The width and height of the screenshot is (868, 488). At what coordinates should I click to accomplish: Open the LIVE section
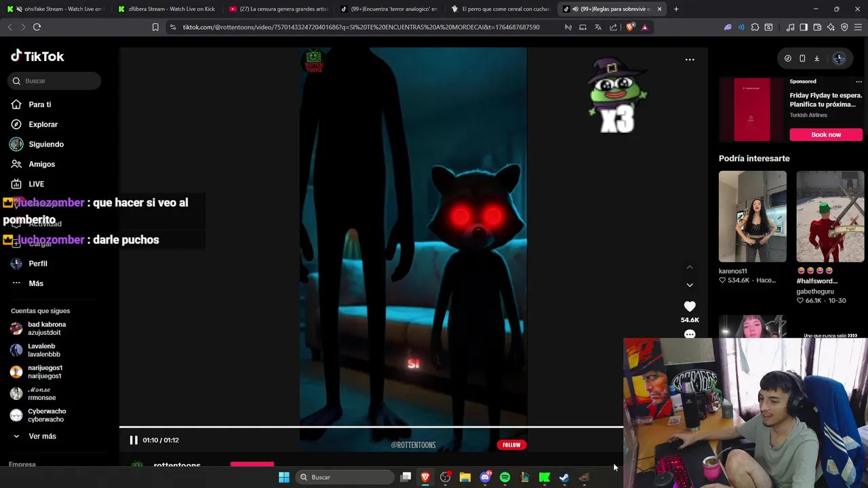coord(36,184)
